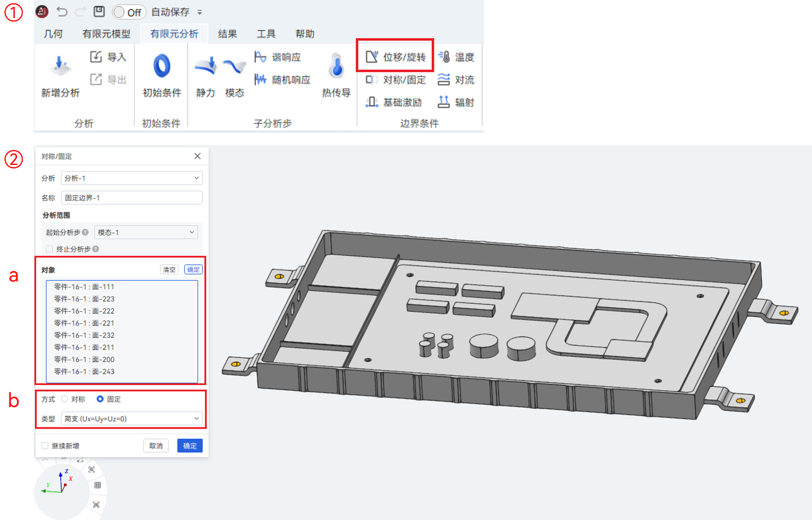Click 基础激励 boundary condition
This screenshot has height=520, width=812.
[x=394, y=102]
